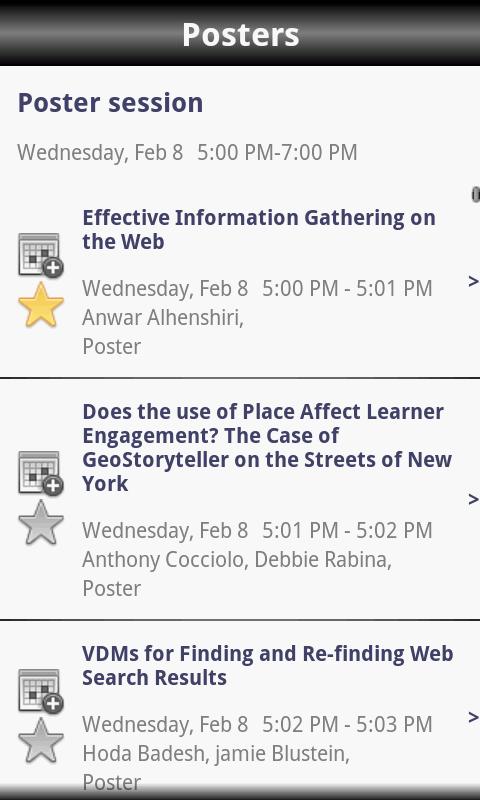Star the VDMs for Finding poster
480x800 pixels.
point(41,740)
